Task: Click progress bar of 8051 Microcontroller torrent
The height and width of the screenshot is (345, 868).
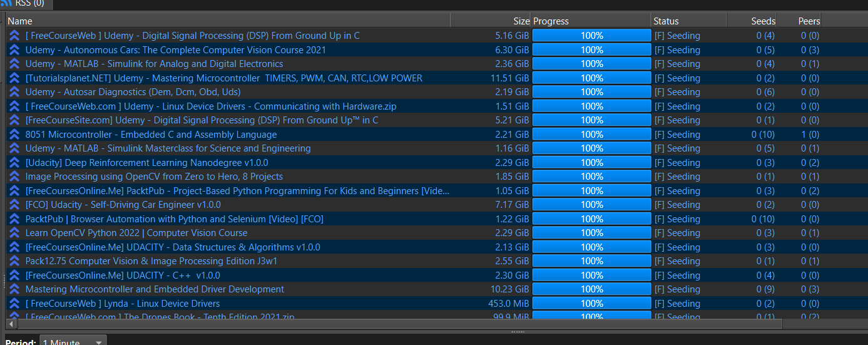Action: tap(591, 135)
